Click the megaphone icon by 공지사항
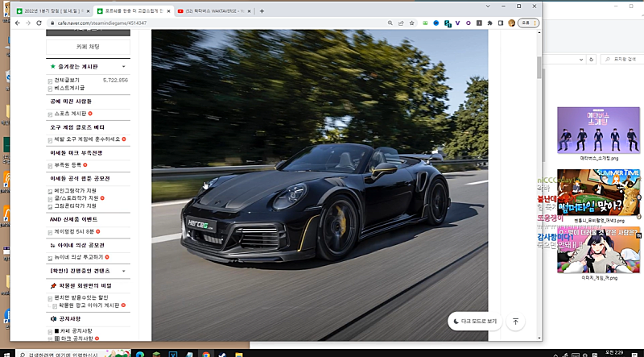The image size is (644, 357). [x=53, y=319]
